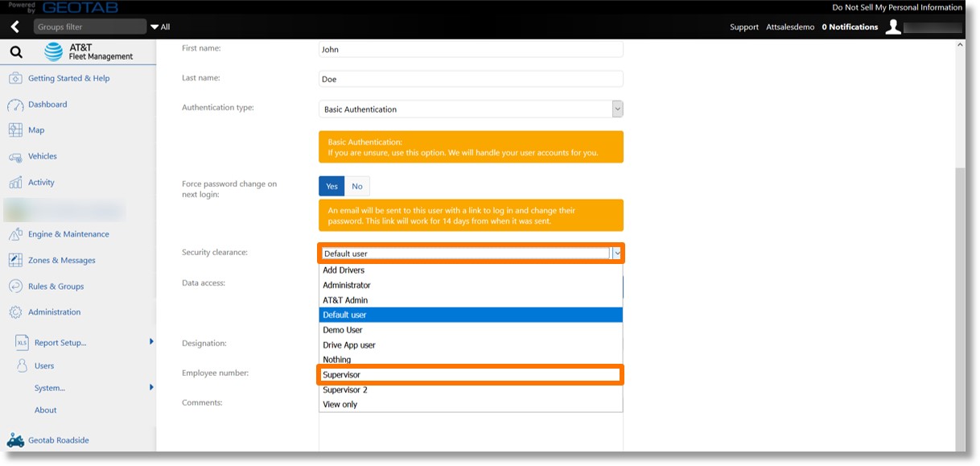This screenshot has width=980, height=466.
Task: Open the Activity section
Action: 41,183
